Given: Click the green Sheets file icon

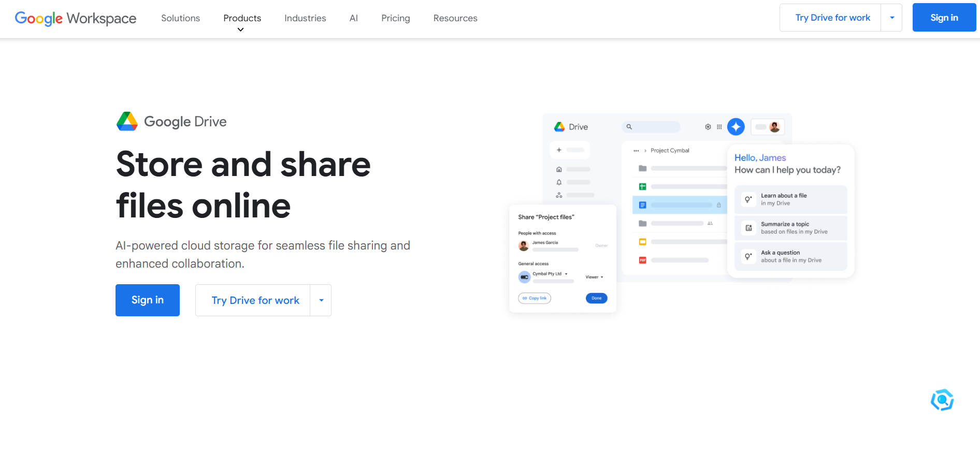Looking at the screenshot, I should pyautogui.click(x=643, y=186).
